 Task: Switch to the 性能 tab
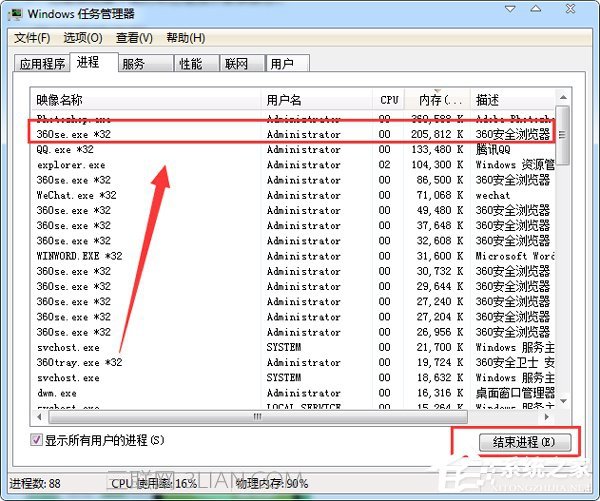click(190, 64)
